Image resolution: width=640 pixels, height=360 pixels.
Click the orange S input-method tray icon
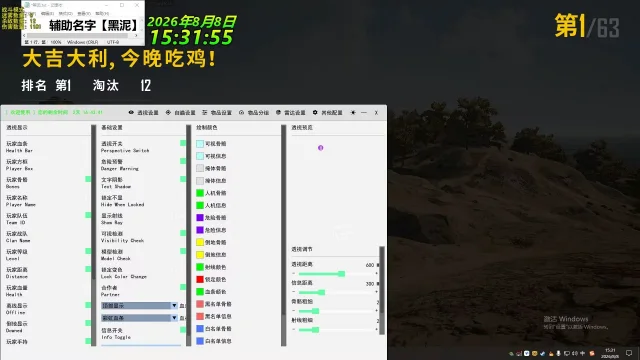point(592,353)
